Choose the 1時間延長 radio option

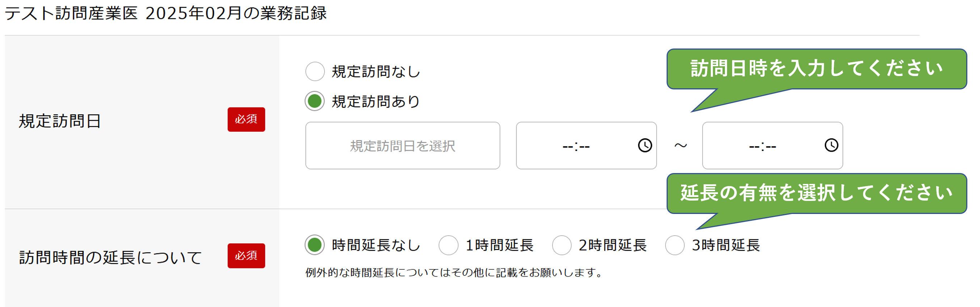point(448,245)
